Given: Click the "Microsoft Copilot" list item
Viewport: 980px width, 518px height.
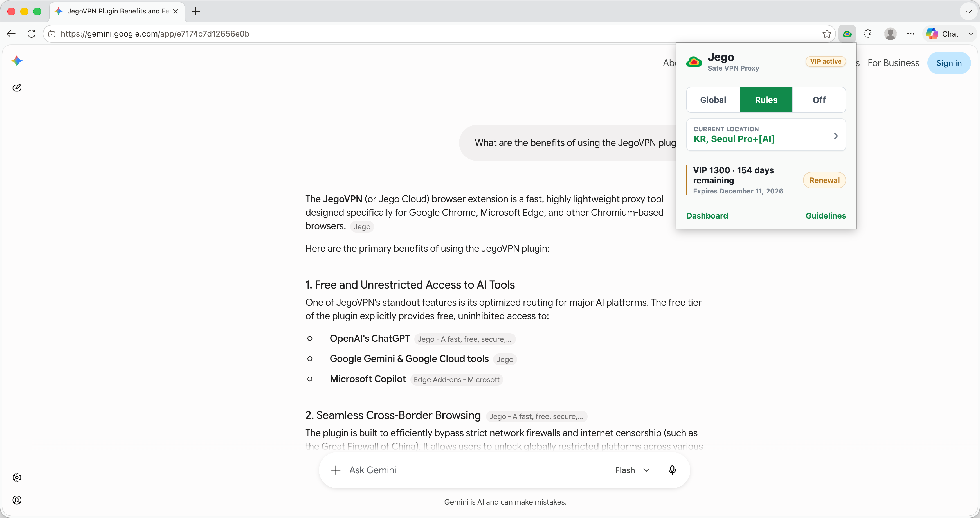Looking at the screenshot, I should coord(367,379).
